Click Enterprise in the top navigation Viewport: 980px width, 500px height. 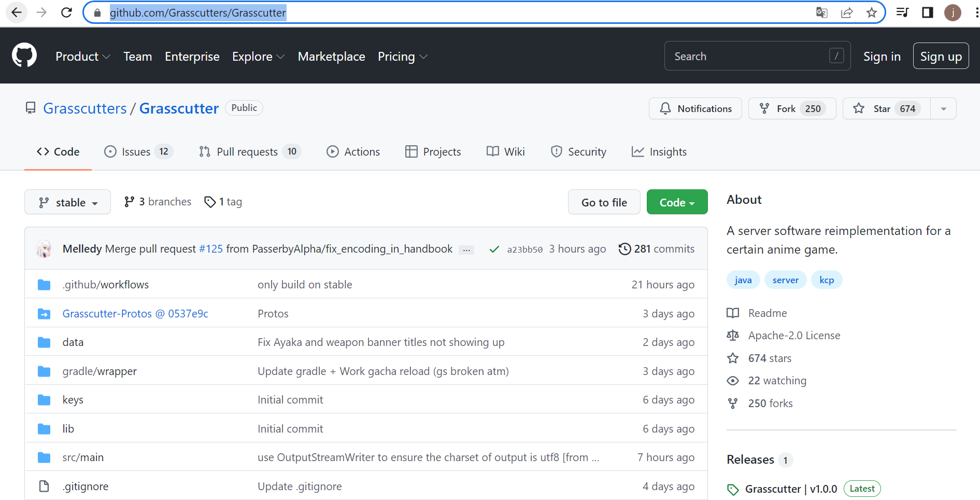click(192, 57)
